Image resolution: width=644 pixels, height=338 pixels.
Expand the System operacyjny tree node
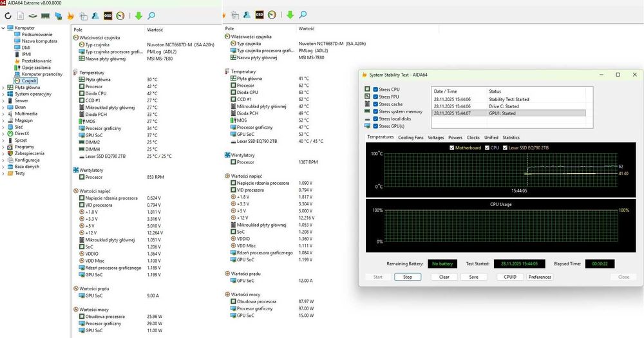click(3, 94)
